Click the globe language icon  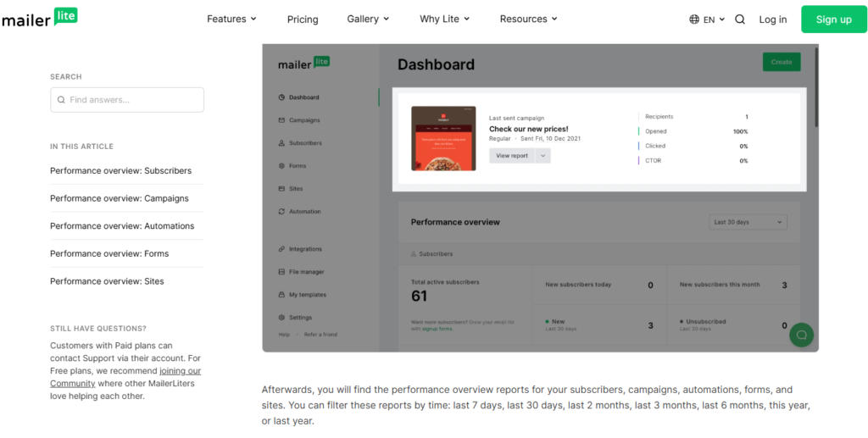tap(694, 19)
